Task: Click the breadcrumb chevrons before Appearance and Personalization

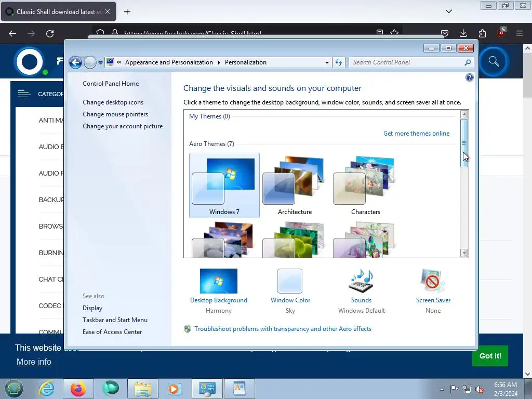Action: tap(119, 62)
